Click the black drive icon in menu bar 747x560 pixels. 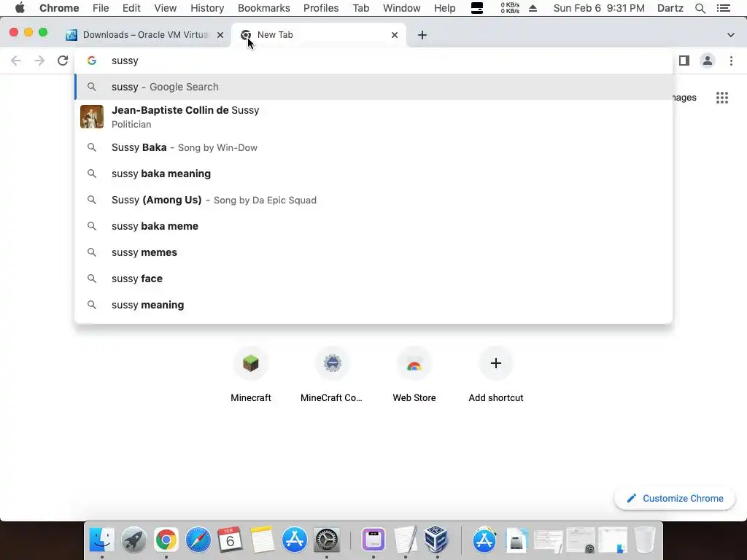point(477,8)
